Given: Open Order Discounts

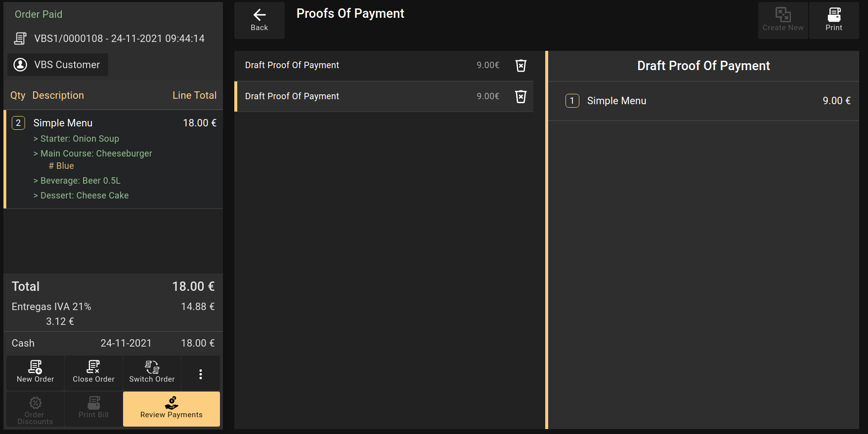Looking at the screenshot, I should coord(35,409).
